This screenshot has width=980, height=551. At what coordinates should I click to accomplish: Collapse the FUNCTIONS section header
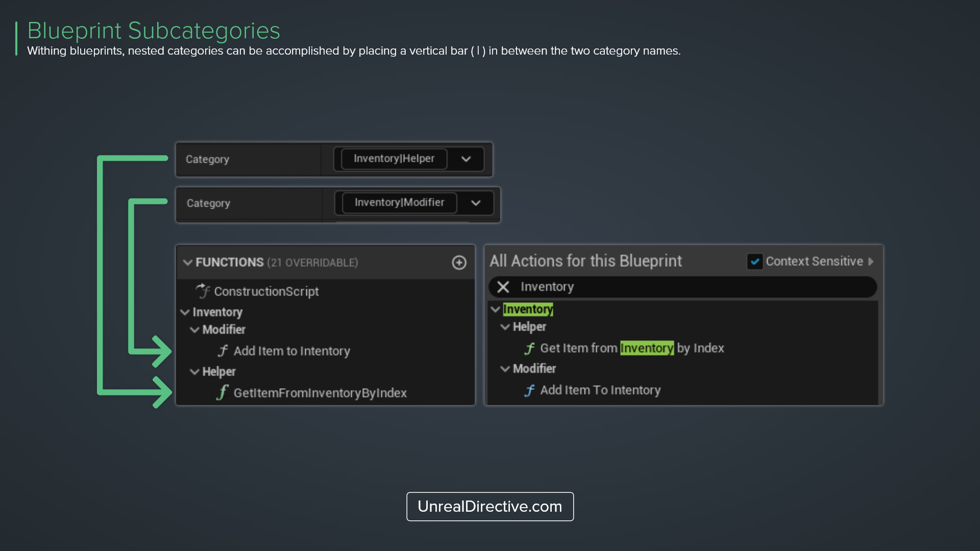187,262
